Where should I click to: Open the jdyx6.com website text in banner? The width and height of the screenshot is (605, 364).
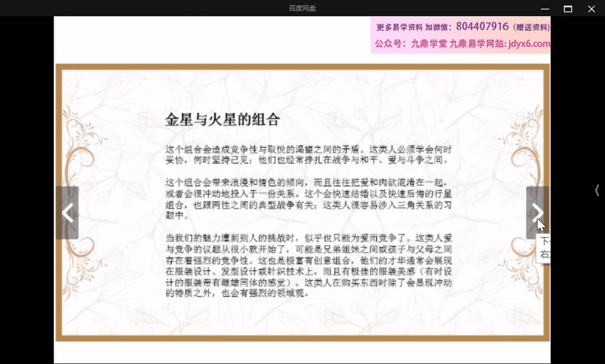point(529,44)
